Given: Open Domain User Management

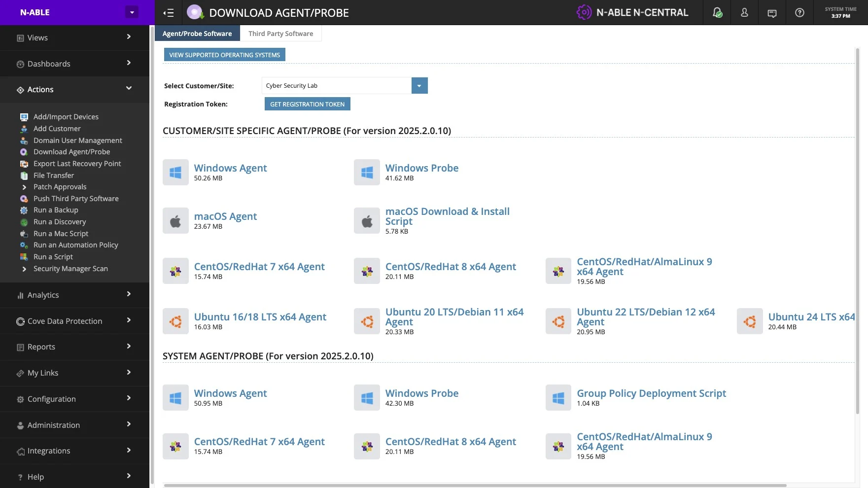Looking at the screenshot, I should click(78, 140).
